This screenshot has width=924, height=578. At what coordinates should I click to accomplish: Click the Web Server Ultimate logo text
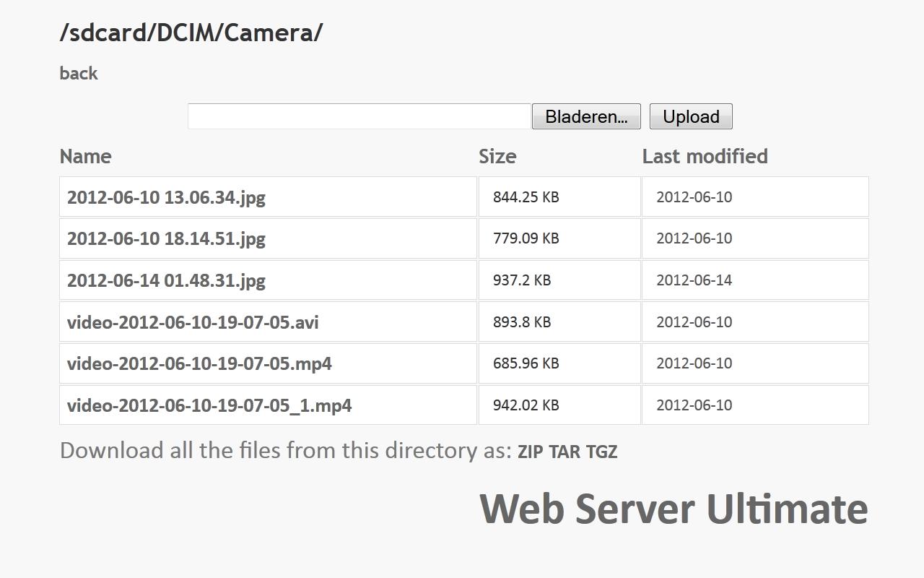tap(674, 508)
